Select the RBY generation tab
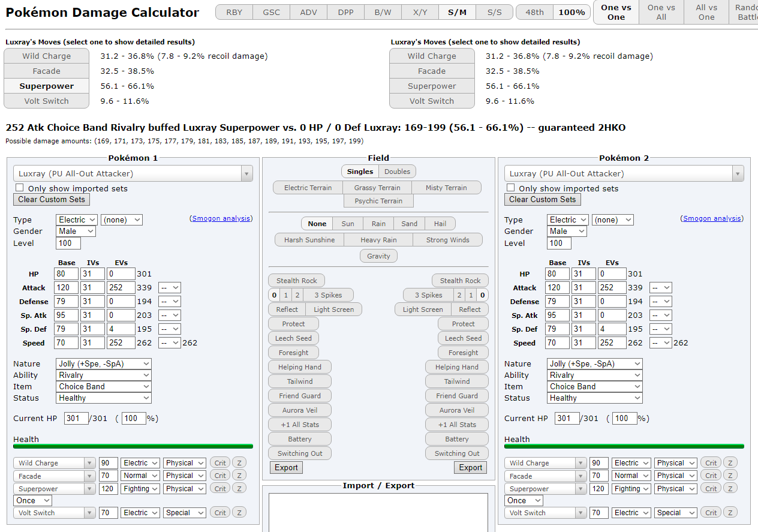Screen dimensions: 758x532 pos(234,12)
